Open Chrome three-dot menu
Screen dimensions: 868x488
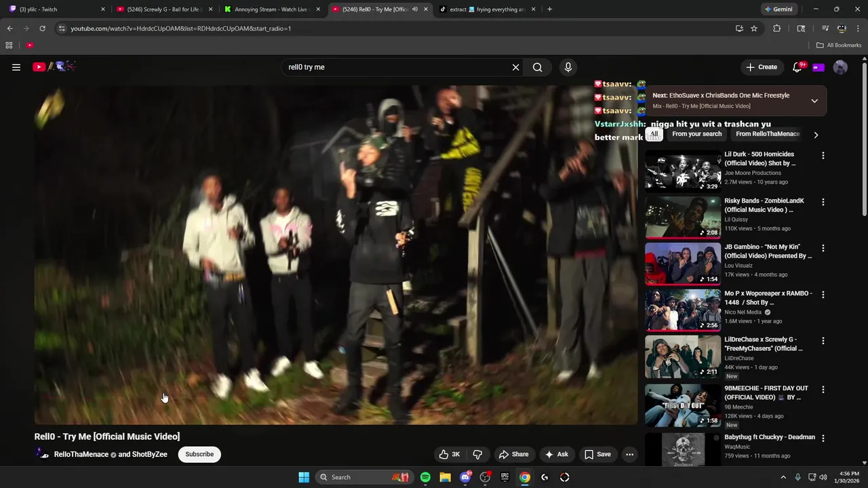[x=859, y=28]
